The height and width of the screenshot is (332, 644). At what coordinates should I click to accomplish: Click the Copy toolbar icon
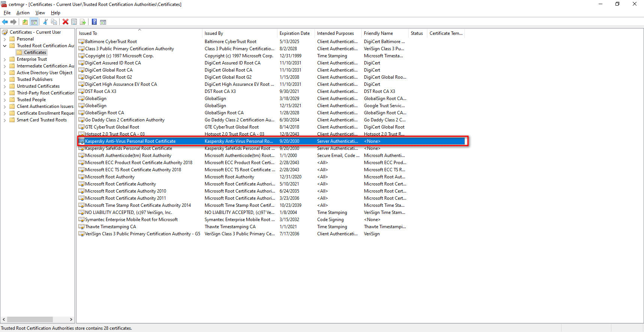[x=54, y=22]
